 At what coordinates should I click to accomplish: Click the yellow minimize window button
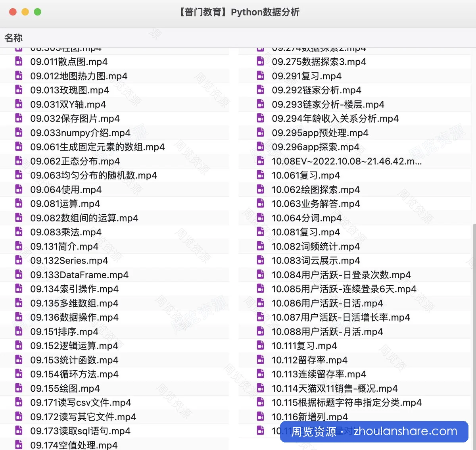25,12
